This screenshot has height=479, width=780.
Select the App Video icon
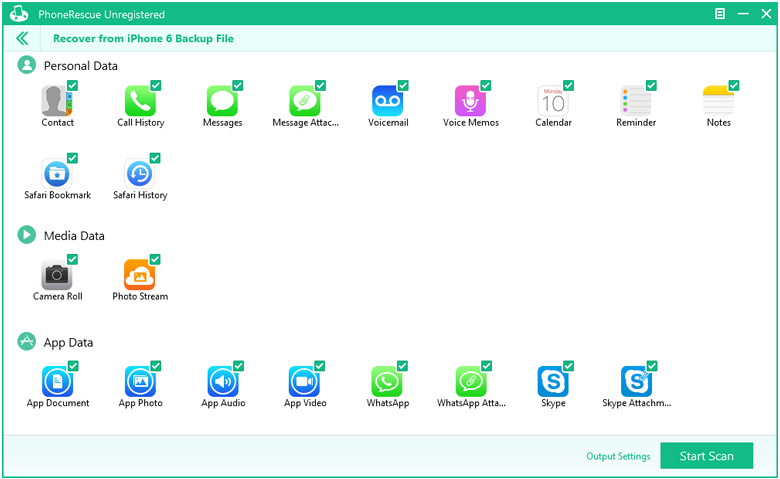304,382
